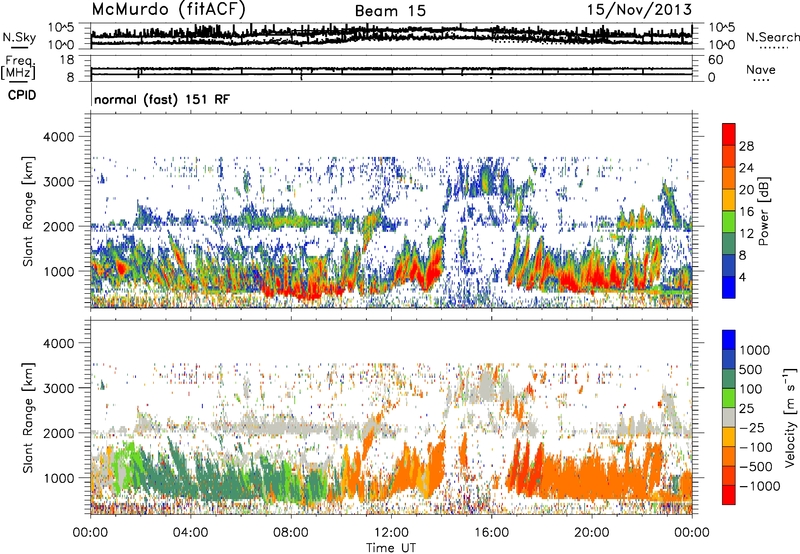Click '4000' tick on the power panel axis
The width and height of the screenshot is (800, 554).
point(58,137)
